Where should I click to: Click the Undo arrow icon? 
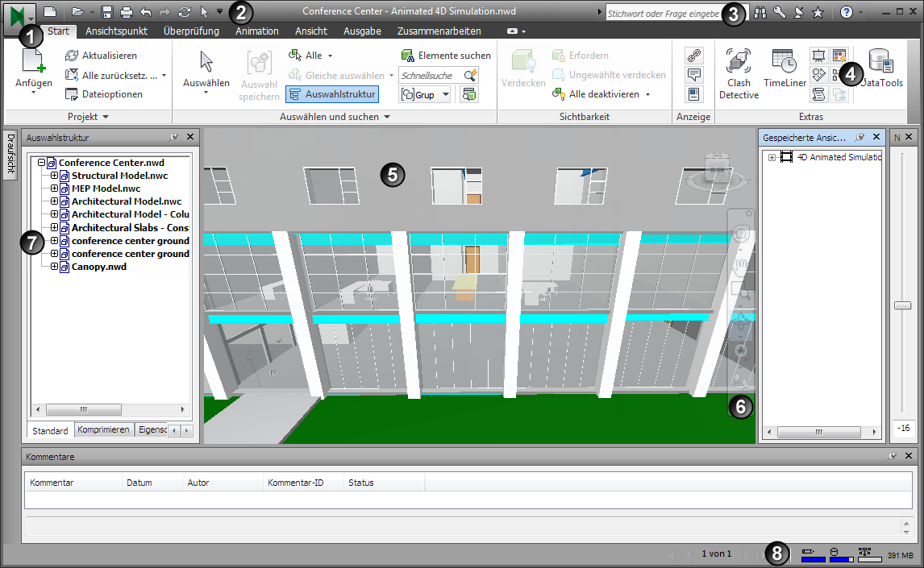tap(146, 12)
